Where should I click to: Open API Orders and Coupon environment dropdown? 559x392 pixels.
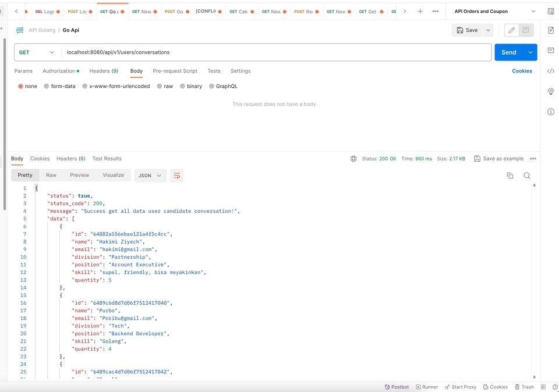(x=495, y=12)
